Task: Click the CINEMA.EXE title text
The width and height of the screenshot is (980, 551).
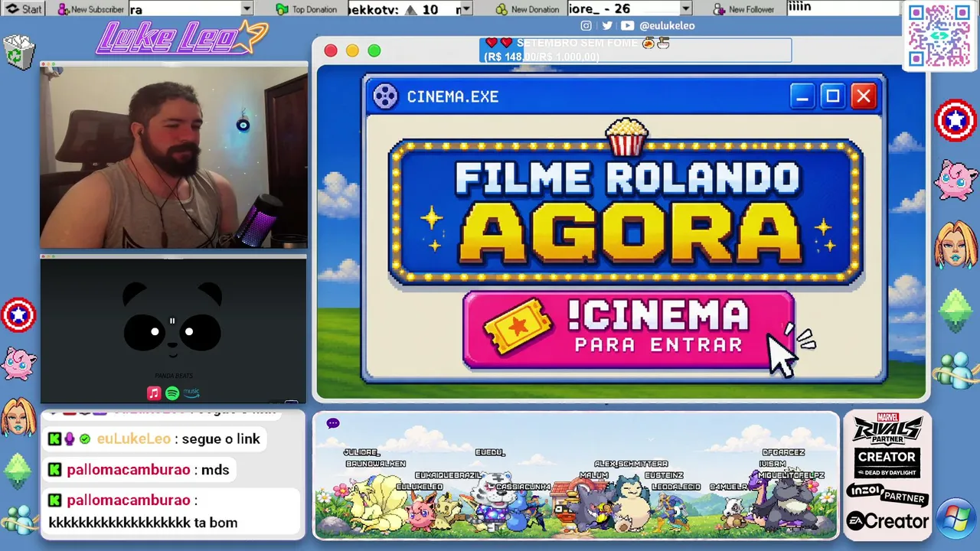Action: tap(452, 96)
